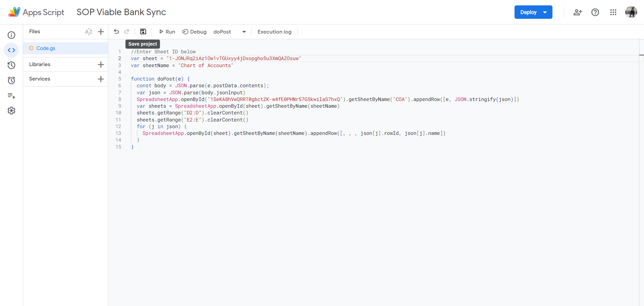Screen dimensions: 644x306
Task: Click the //Enter Sheet ID below comment
Action: pos(163,52)
